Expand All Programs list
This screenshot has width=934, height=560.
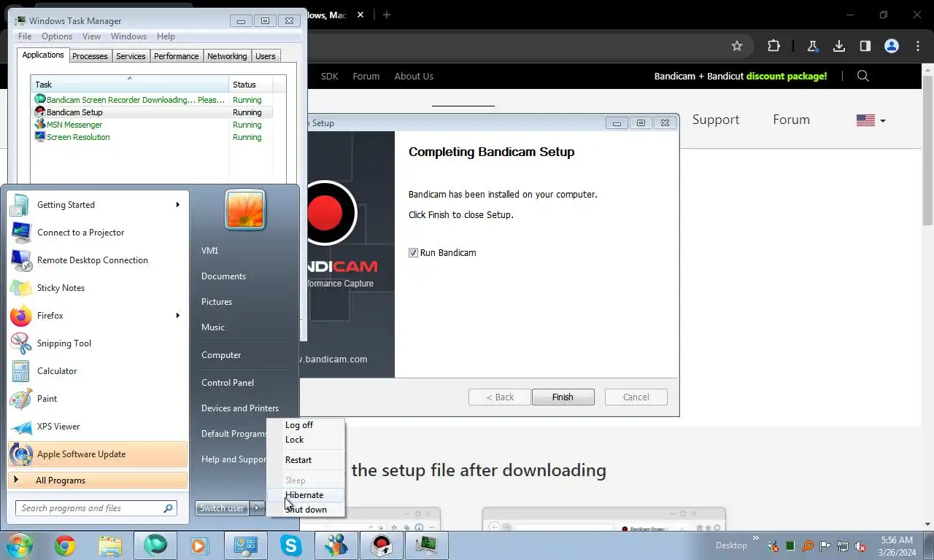[x=98, y=481]
